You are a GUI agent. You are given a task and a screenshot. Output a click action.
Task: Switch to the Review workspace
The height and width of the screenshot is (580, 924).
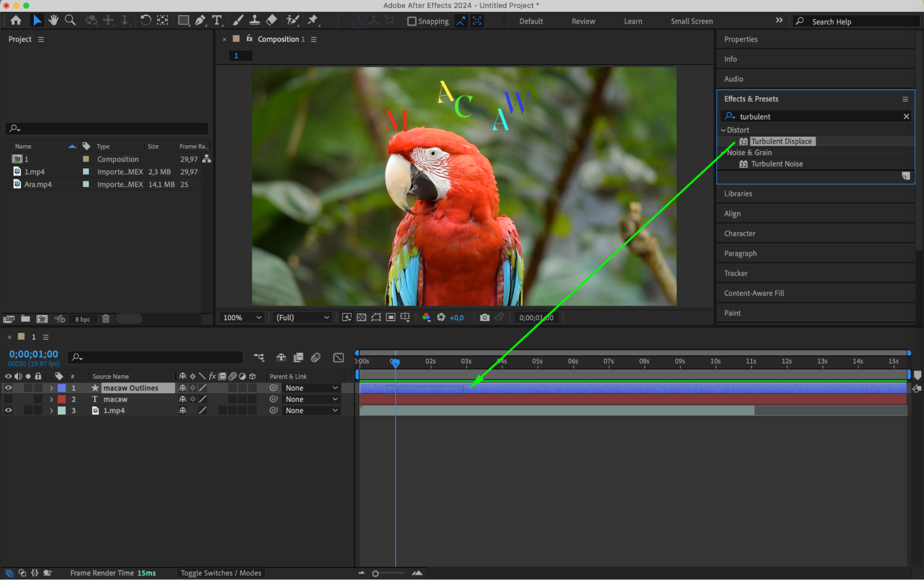pos(583,21)
